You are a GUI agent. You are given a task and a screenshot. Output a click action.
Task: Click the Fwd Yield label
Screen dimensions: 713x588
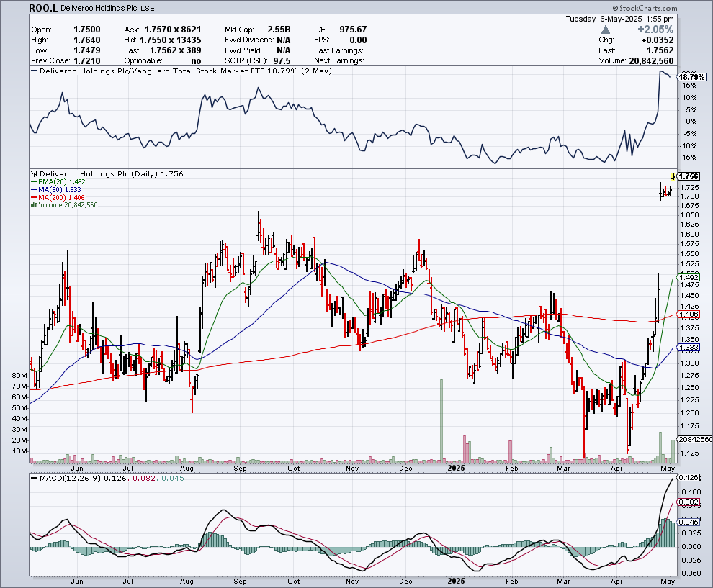(243, 50)
